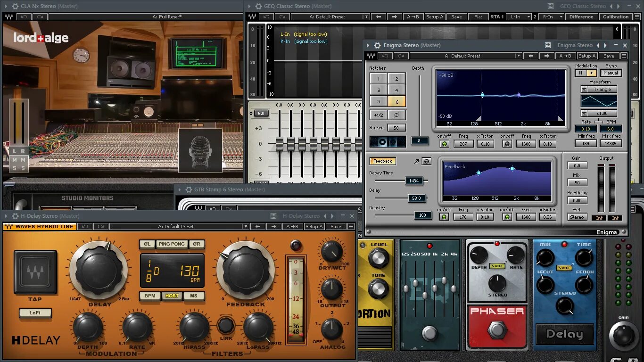Click the TAP pad on H-Delay

click(35, 271)
